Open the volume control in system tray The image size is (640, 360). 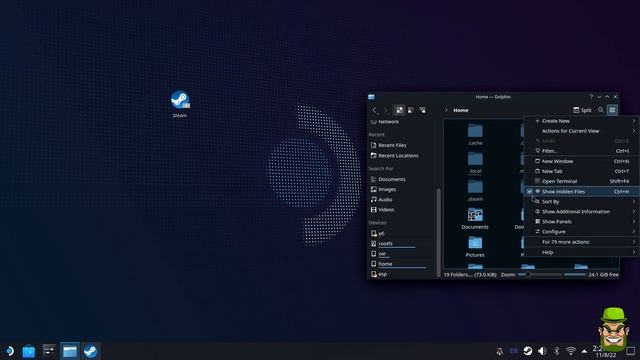(x=542, y=351)
